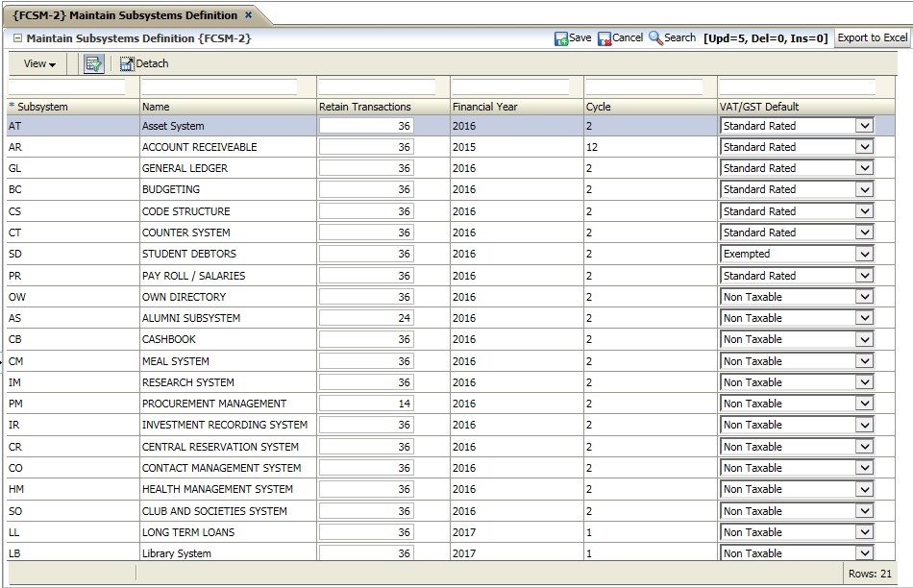Open the VAT/GST dropdown for Library System

(x=863, y=553)
